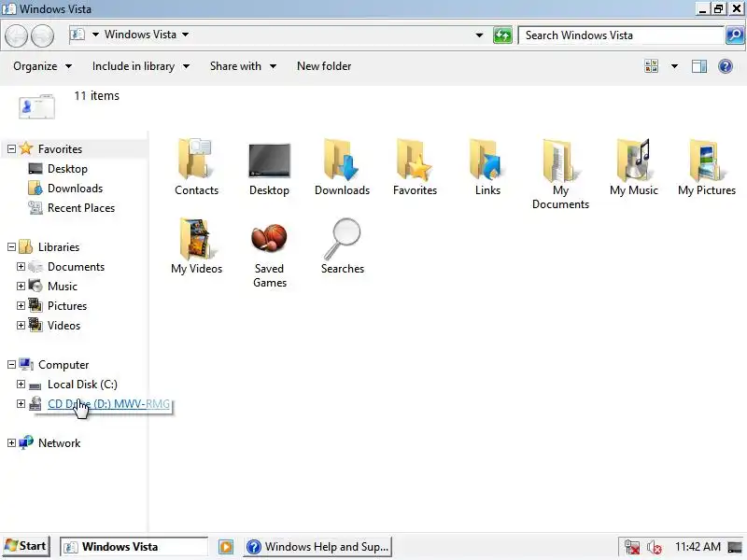Select Videos library in sidebar
This screenshot has width=747, height=560.
point(63,325)
